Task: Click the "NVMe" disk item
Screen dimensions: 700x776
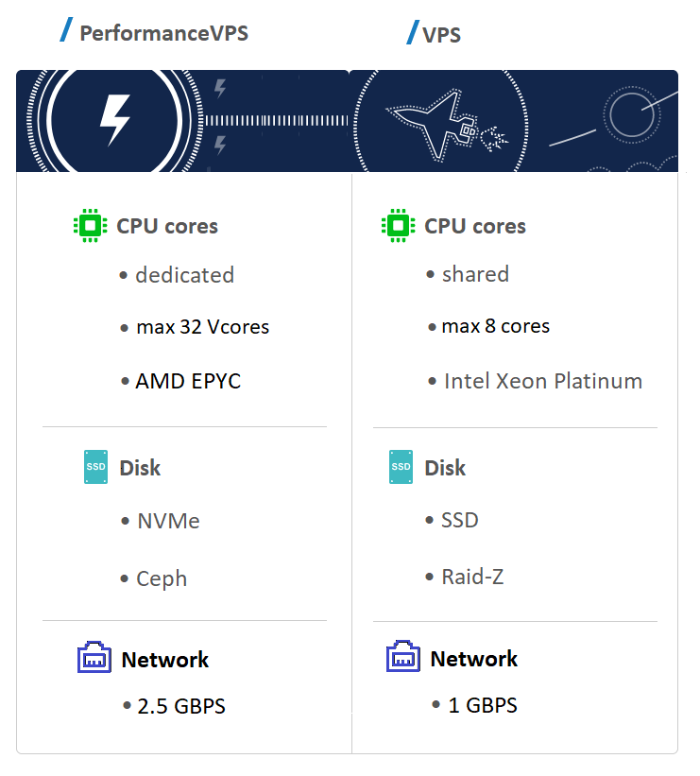Action: (x=168, y=521)
